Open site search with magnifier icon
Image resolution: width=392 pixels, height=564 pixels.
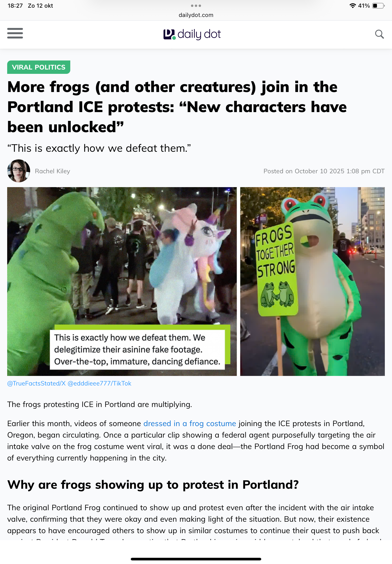click(x=379, y=34)
